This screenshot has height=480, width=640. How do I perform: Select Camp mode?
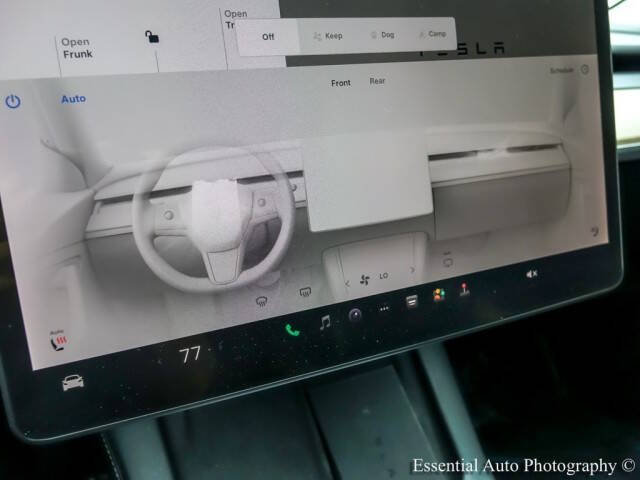point(432,34)
